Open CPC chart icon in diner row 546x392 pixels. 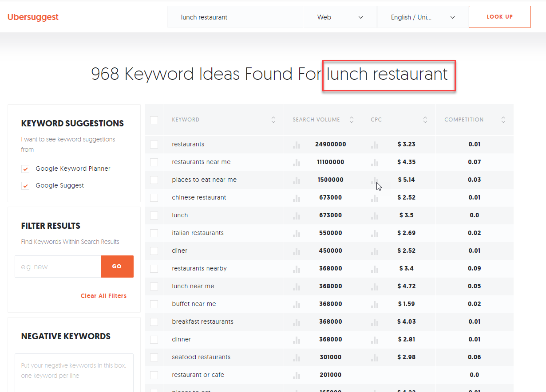375,251
